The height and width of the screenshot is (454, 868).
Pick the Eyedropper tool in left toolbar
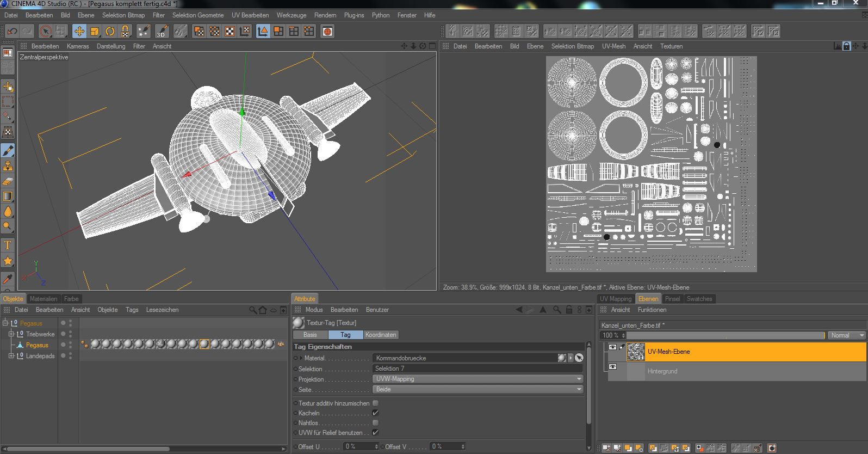coord(8,279)
